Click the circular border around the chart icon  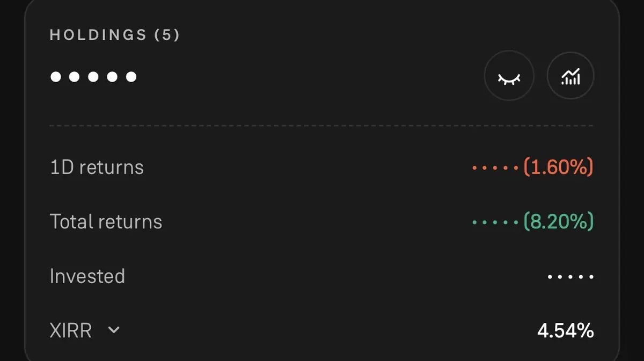tap(570, 53)
